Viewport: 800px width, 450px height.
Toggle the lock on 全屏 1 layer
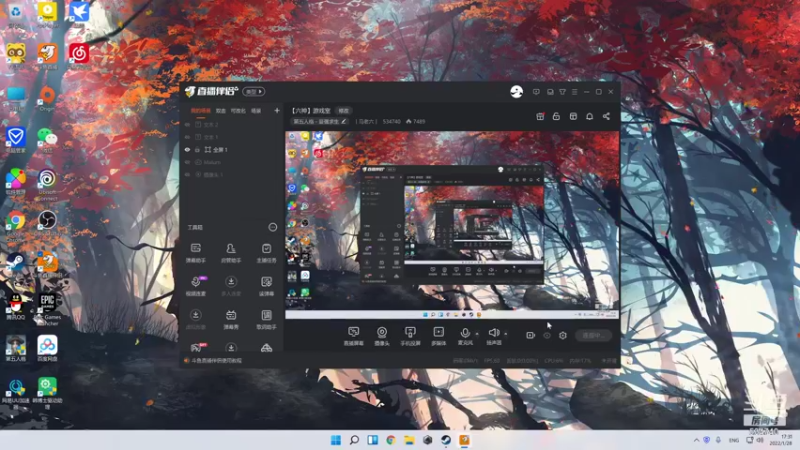coord(197,149)
